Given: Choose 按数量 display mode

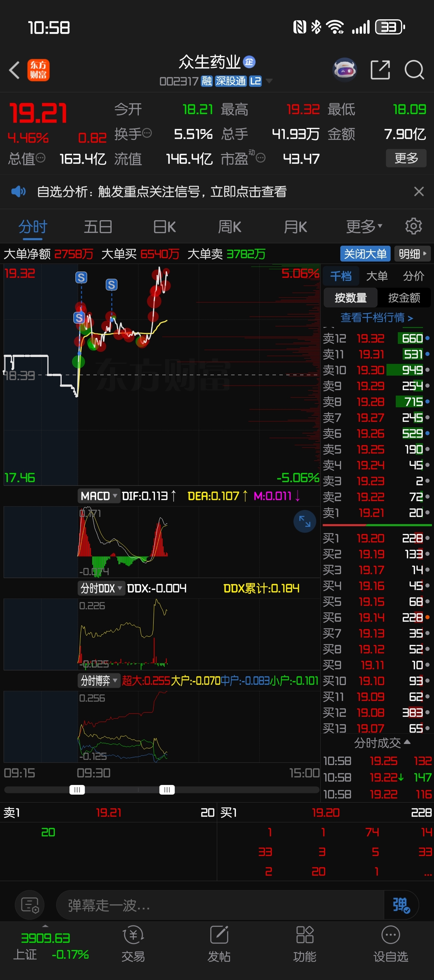Looking at the screenshot, I should click(351, 297).
